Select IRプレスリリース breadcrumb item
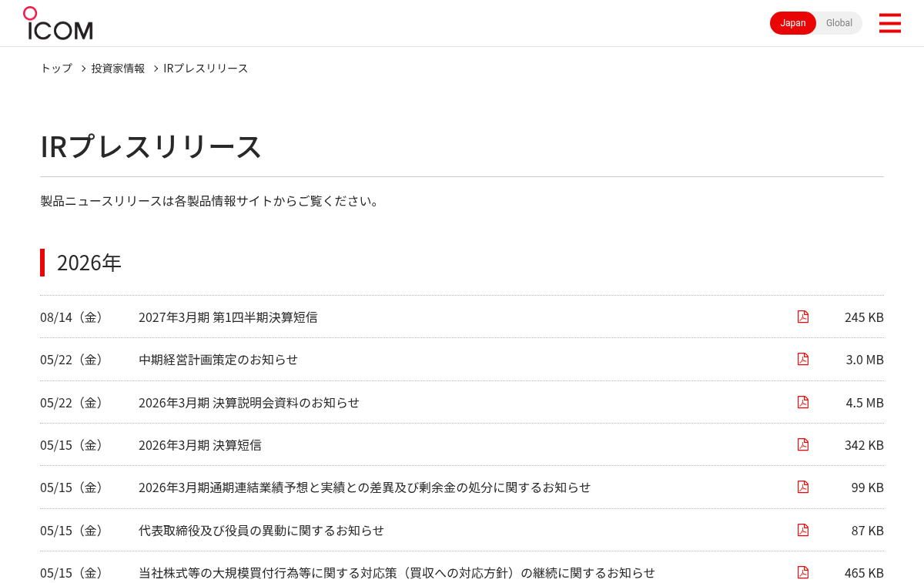924x583 pixels. pos(206,68)
